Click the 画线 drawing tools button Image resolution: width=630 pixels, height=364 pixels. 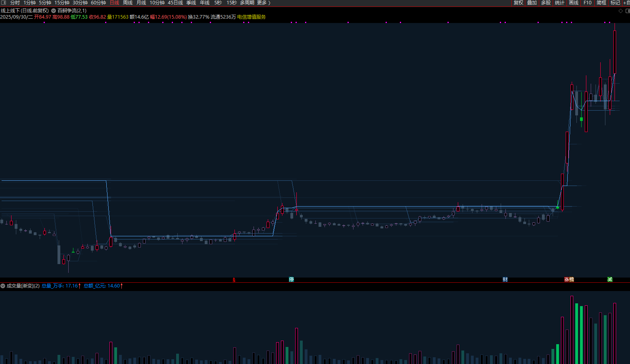coord(574,3)
